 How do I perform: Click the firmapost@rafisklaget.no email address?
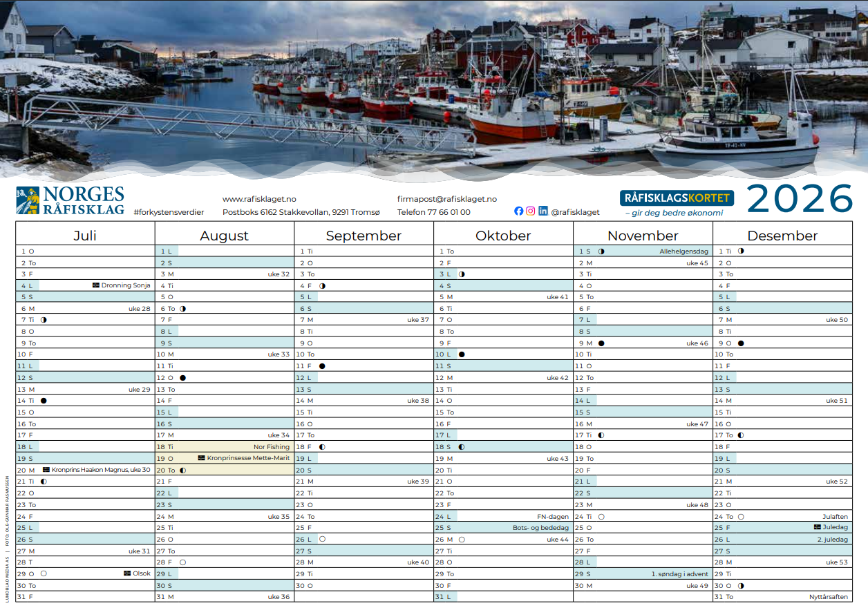(x=446, y=199)
